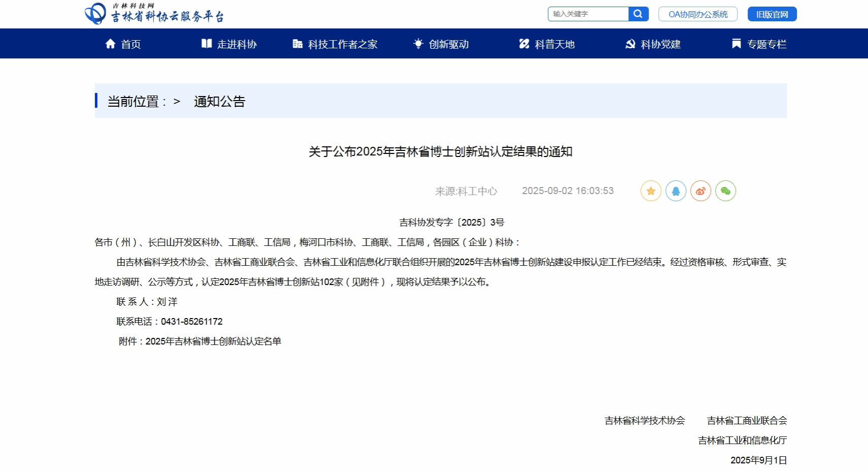
Task: Click the magnifier search button
Action: pos(638,14)
